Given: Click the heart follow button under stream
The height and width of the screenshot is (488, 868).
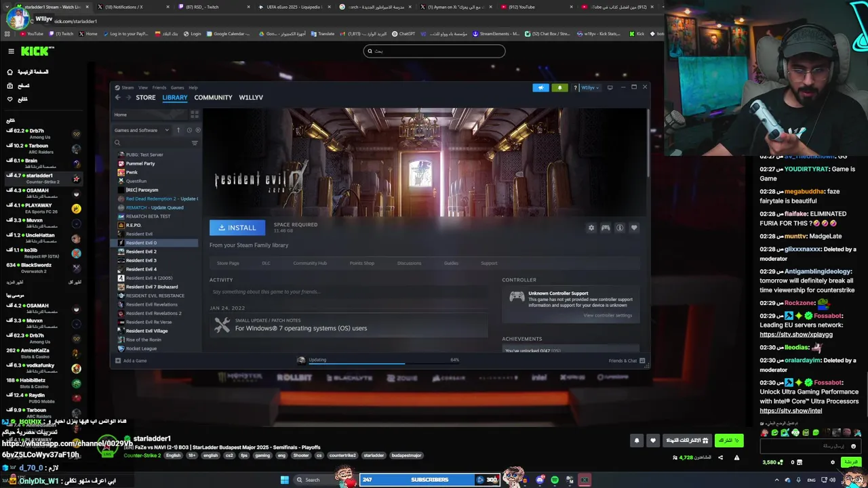Looking at the screenshot, I should [x=653, y=441].
